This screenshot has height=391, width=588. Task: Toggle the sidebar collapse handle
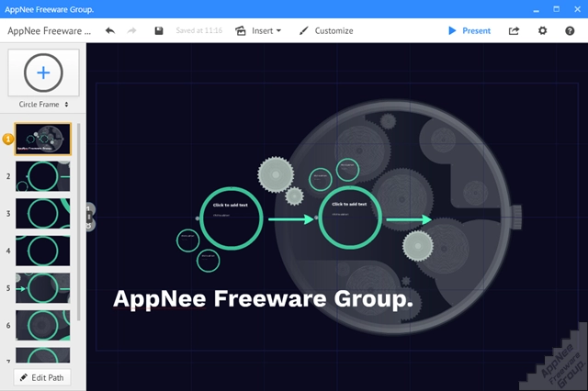(x=89, y=217)
